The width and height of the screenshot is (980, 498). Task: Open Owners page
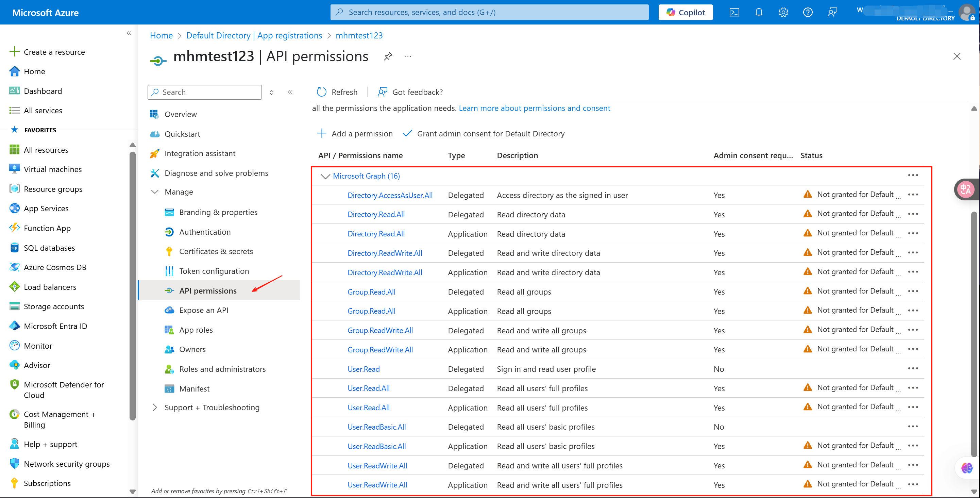(192, 349)
